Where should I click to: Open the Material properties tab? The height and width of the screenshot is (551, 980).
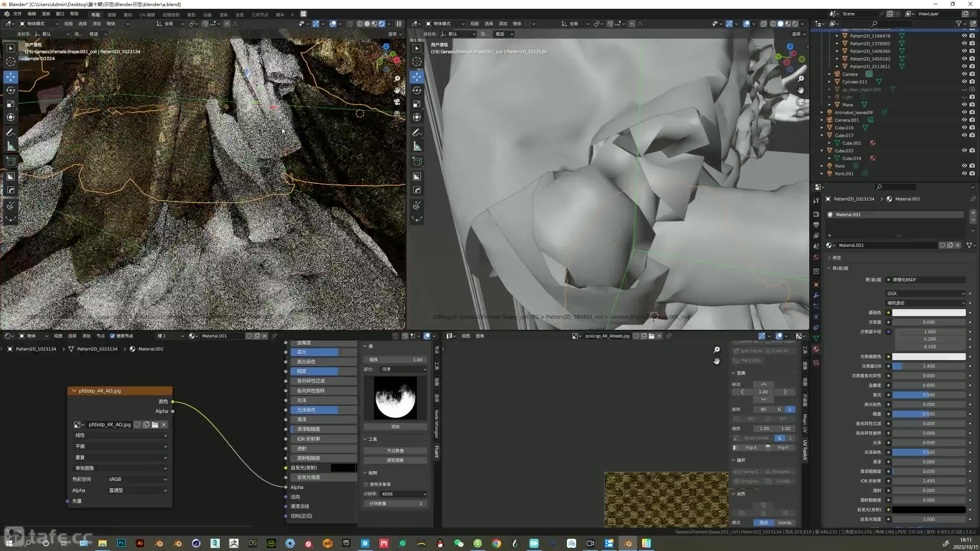point(816,349)
